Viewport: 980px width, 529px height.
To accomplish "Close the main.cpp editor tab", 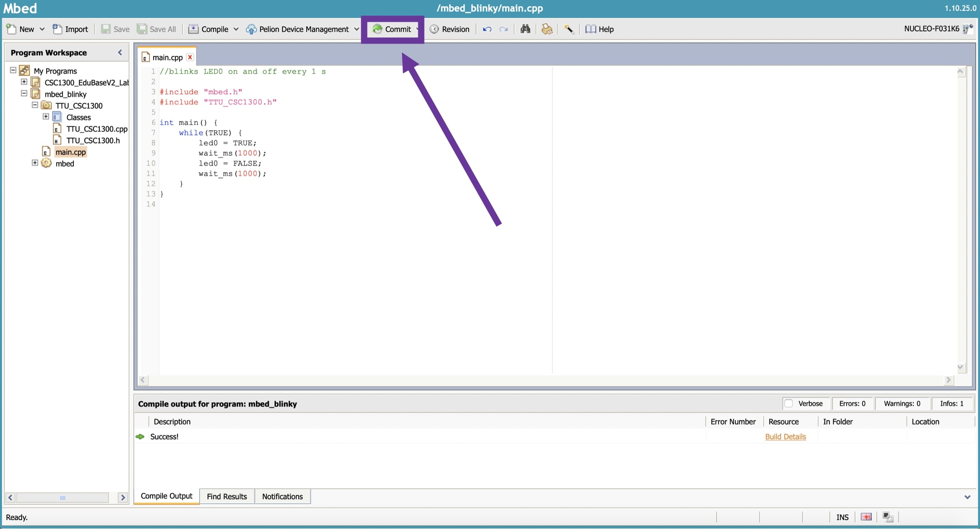I will coord(190,57).
